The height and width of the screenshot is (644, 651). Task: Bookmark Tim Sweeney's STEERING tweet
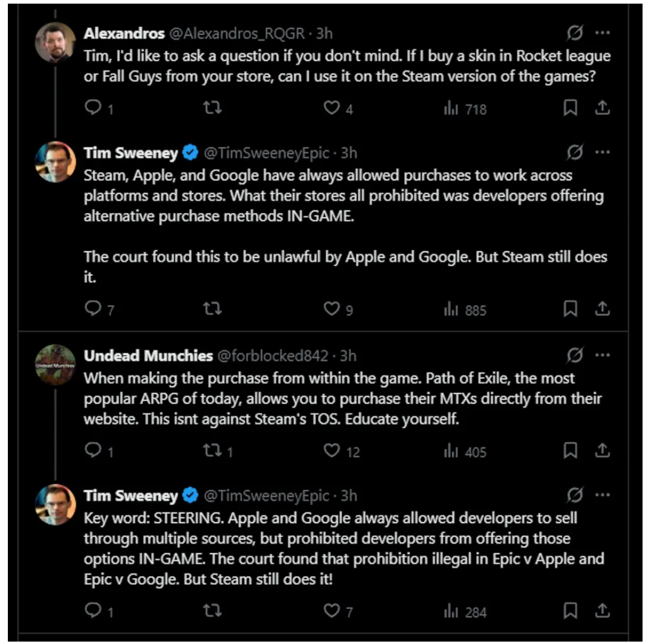570,611
